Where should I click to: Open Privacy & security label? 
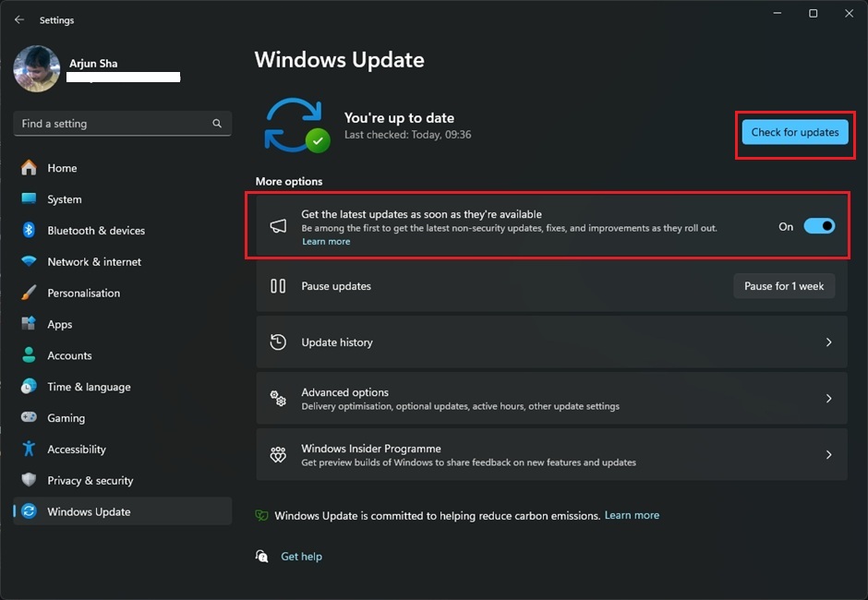[x=90, y=480]
